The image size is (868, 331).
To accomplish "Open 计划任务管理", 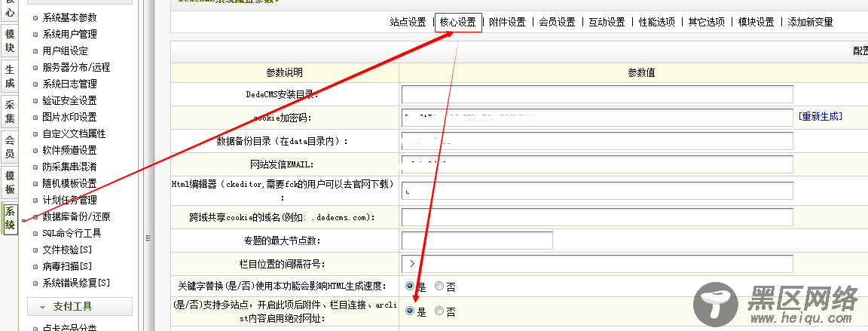I will tap(69, 201).
